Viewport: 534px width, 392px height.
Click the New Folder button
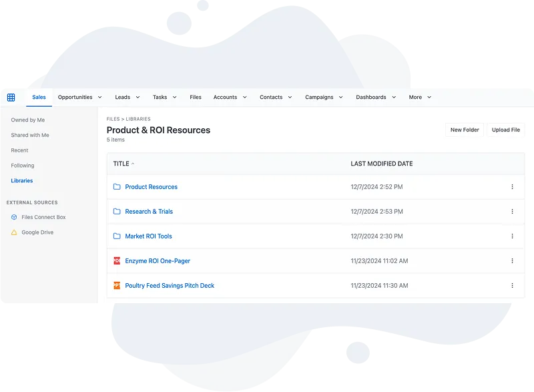(465, 130)
